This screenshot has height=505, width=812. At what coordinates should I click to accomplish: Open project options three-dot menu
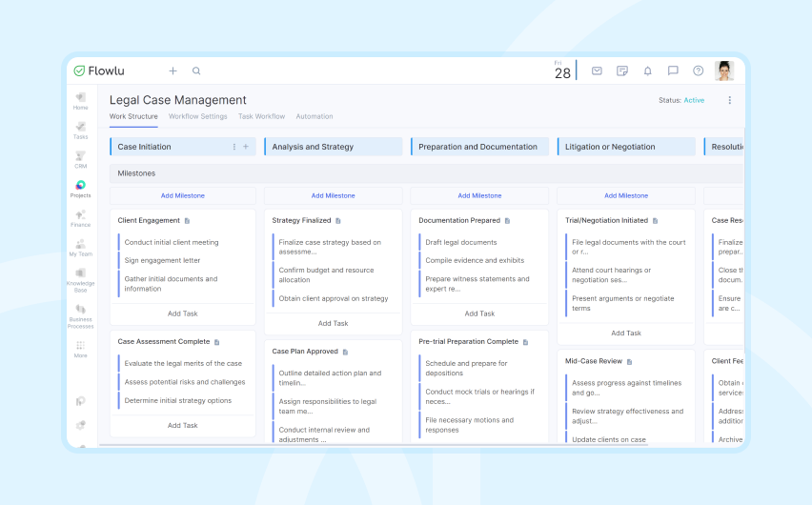coord(730,100)
